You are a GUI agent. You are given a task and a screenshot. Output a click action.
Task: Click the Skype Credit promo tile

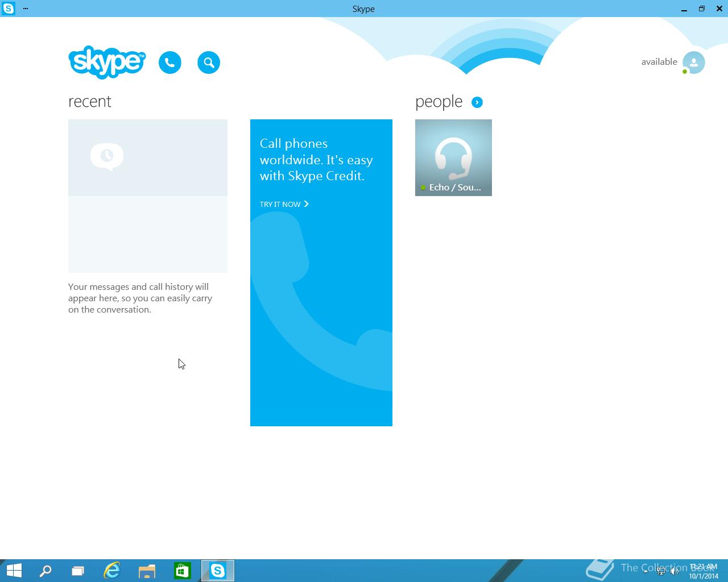pyautogui.click(x=321, y=273)
